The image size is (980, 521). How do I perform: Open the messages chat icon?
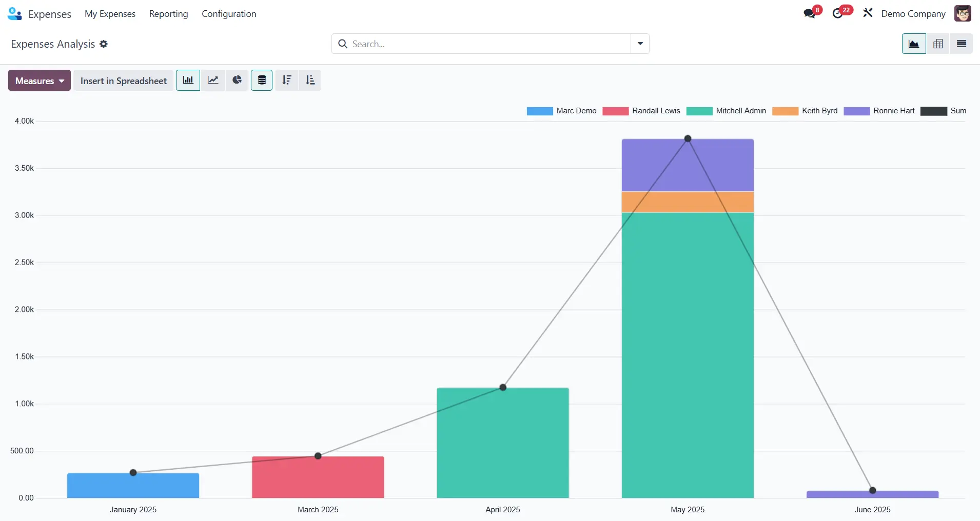pyautogui.click(x=810, y=14)
